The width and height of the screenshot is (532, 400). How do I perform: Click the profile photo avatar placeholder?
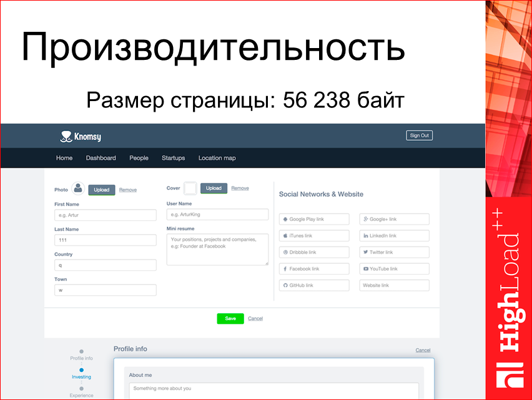(x=79, y=187)
